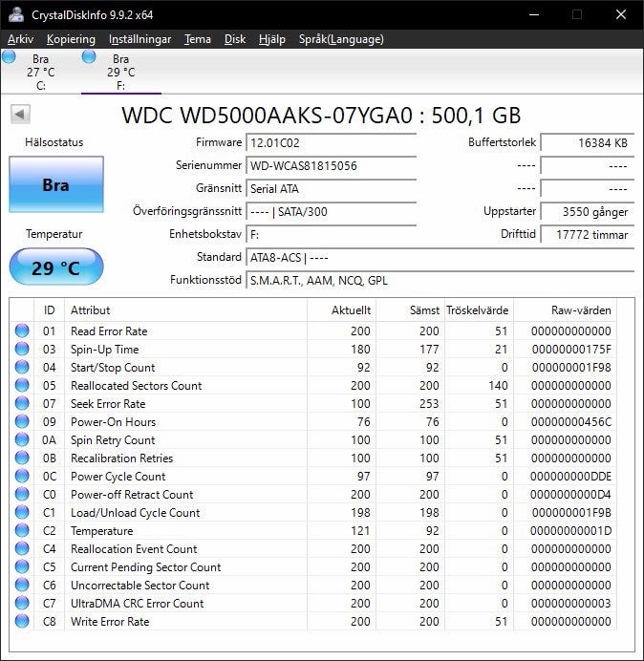Open the Hjälp menu
The height and width of the screenshot is (661, 644).
coord(272,39)
